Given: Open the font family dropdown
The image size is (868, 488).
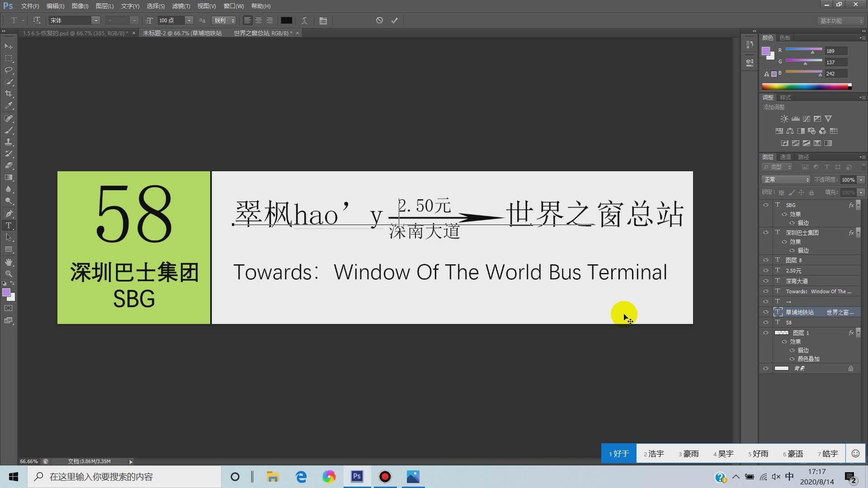Looking at the screenshot, I should (x=96, y=20).
